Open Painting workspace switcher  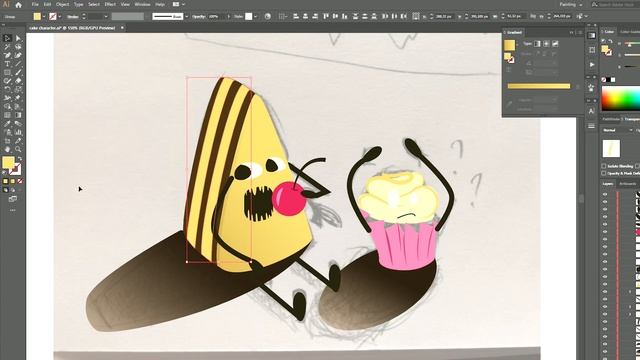click(x=570, y=4)
